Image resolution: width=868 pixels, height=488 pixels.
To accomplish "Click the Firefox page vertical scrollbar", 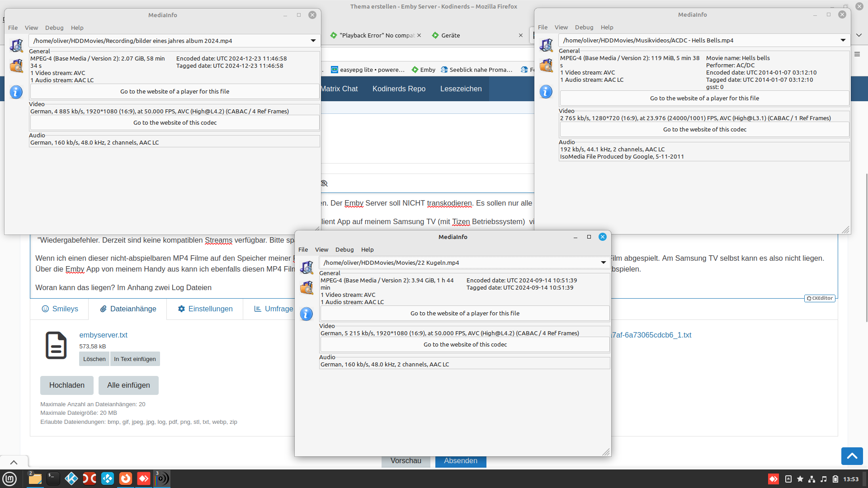I will point(866,248).
